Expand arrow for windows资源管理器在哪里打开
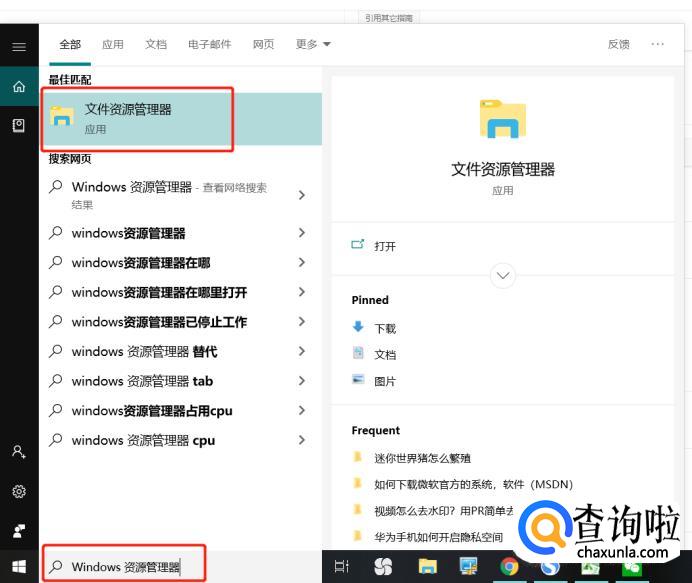 pos(302,292)
